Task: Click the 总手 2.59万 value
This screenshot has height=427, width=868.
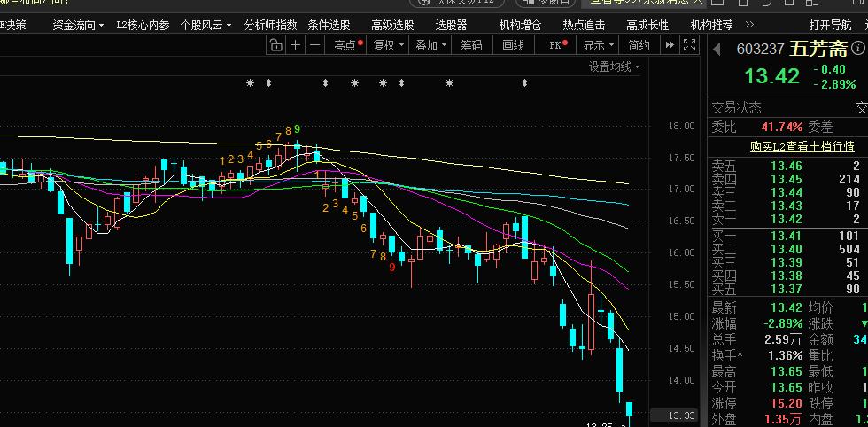Action: [x=783, y=339]
